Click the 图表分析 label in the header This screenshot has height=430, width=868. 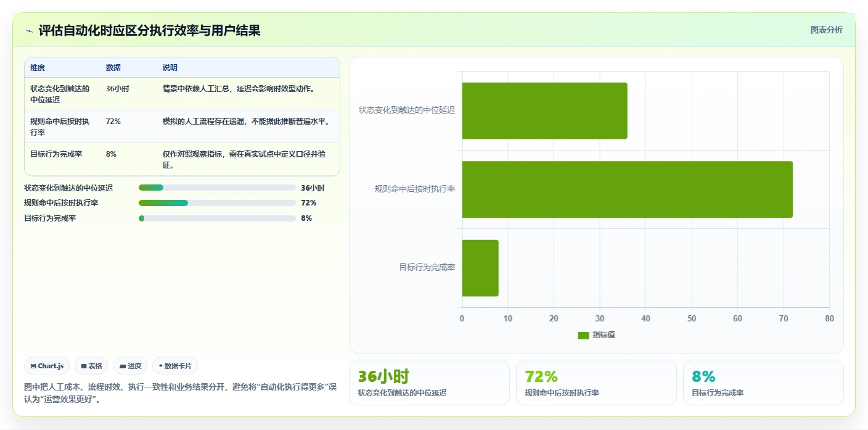(x=826, y=30)
